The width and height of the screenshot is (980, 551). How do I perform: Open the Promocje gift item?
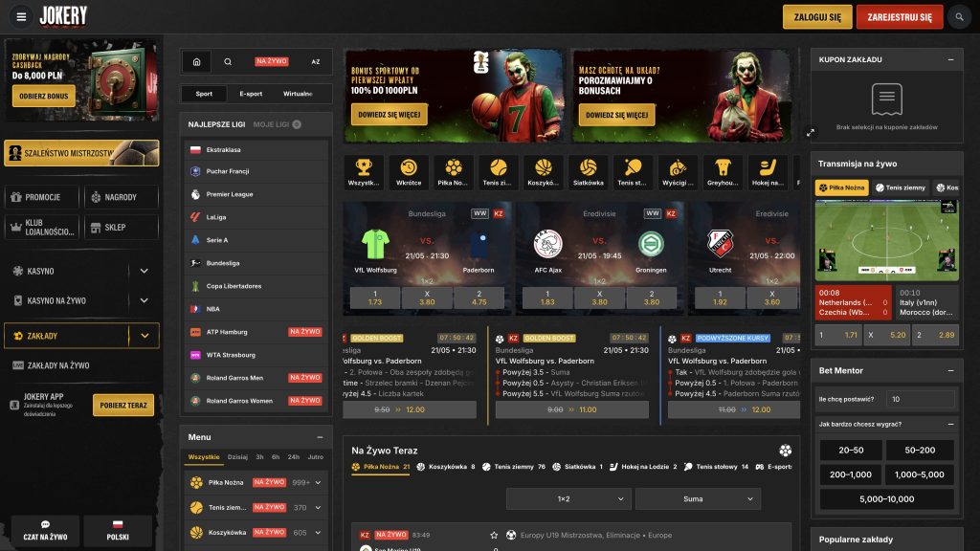click(42, 197)
